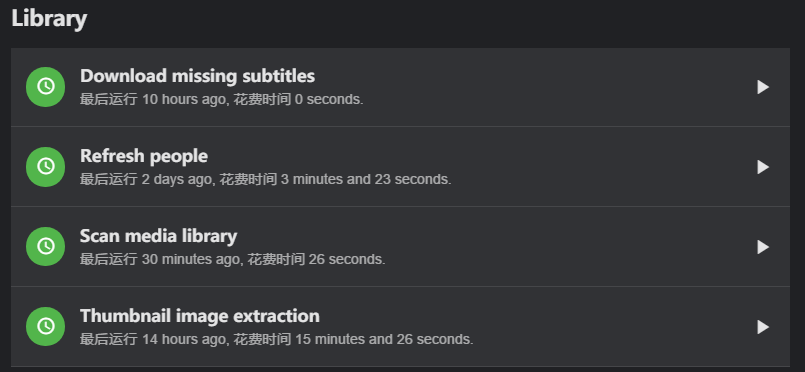Run Scan media library using its play arrow
This screenshot has width=805, height=372.
(x=763, y=247)
